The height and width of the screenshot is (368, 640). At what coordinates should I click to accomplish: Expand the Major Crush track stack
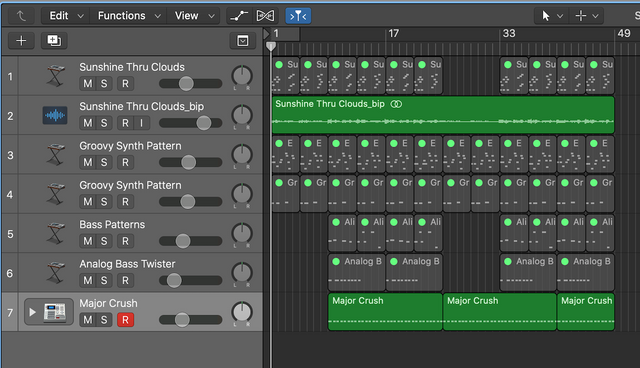tap(32, 313)
